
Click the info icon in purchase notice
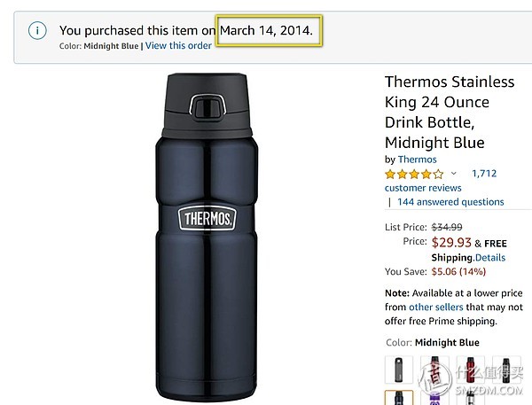[x=37, y=31]
